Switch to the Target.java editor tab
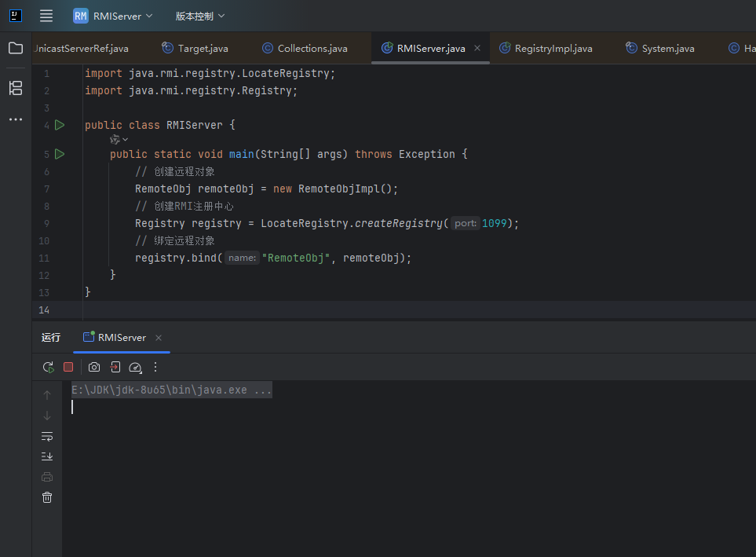756x557 pixels. pyautogui.click(x=203, y=49)
